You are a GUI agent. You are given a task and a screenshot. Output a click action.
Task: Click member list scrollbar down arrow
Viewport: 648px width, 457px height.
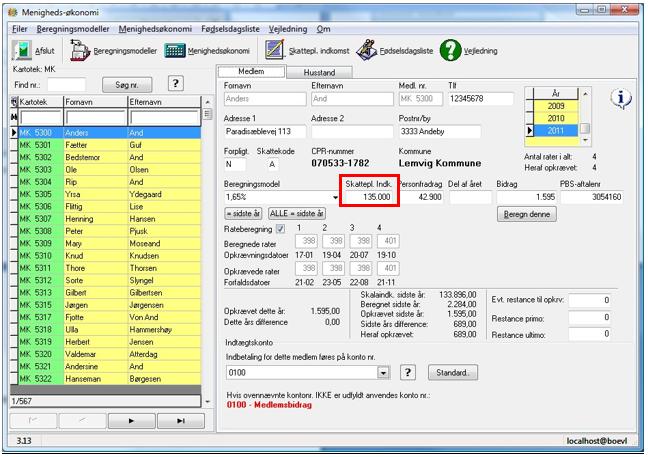pyautogui.click(x=207, y=401)
